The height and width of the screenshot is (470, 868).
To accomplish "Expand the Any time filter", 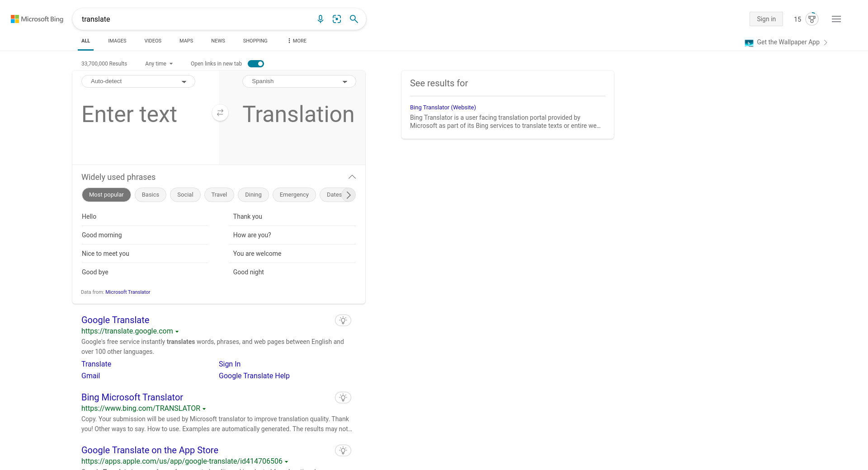I will point(159,64).
